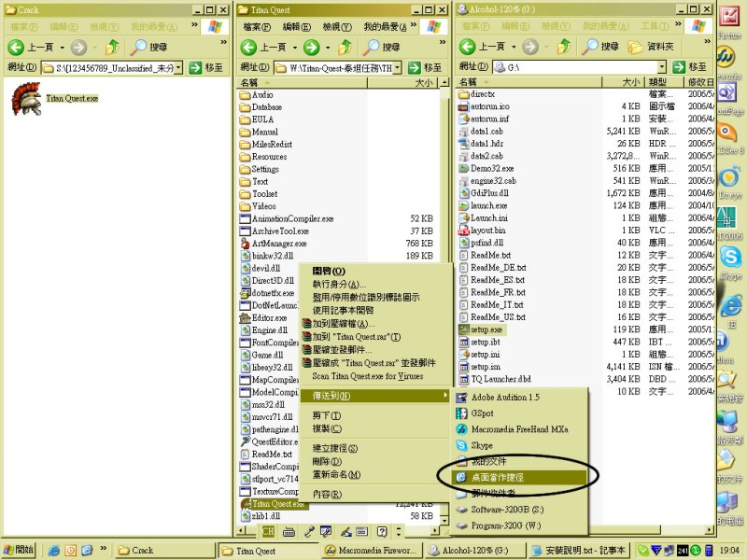The image size is (747, 560).
Task: Open Forward history dropdown in Titan Quest window
Action: click(x=328, y=48)
